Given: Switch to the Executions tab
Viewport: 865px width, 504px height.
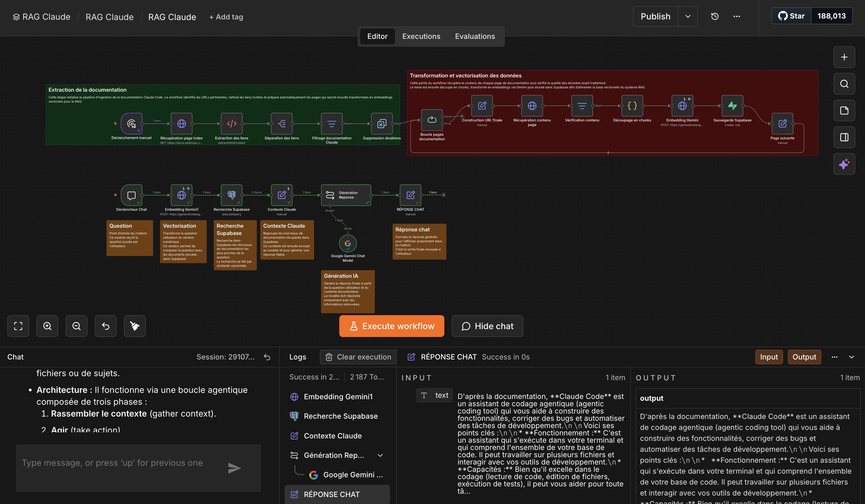Looking at the screenshot, I should [421, 36].
